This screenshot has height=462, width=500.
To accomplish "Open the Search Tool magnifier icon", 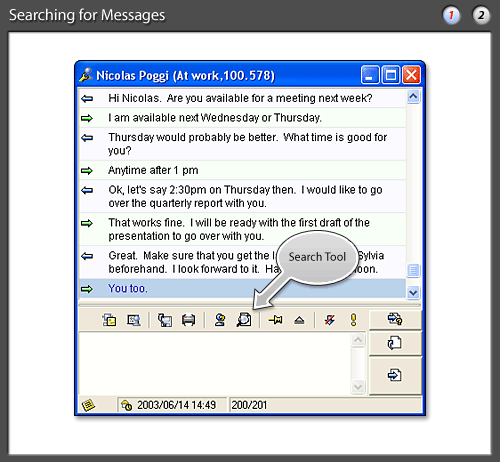I will point(244,320).
